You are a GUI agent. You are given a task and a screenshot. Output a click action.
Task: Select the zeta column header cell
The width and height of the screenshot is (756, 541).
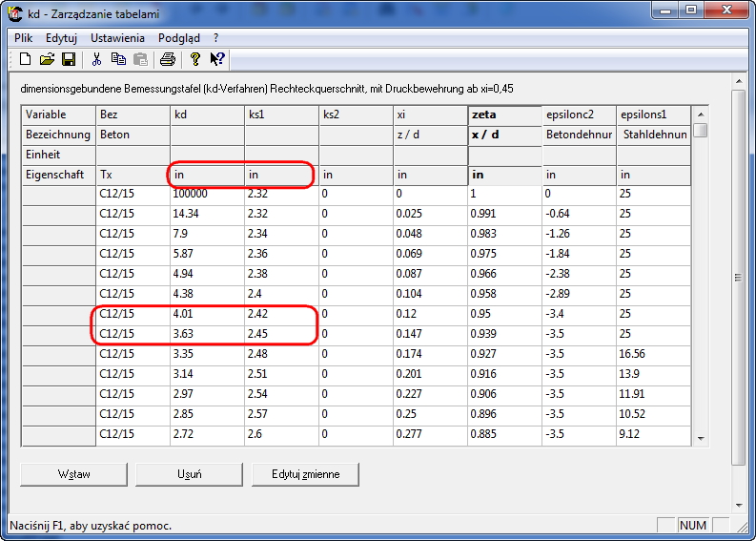coord(503,114)
